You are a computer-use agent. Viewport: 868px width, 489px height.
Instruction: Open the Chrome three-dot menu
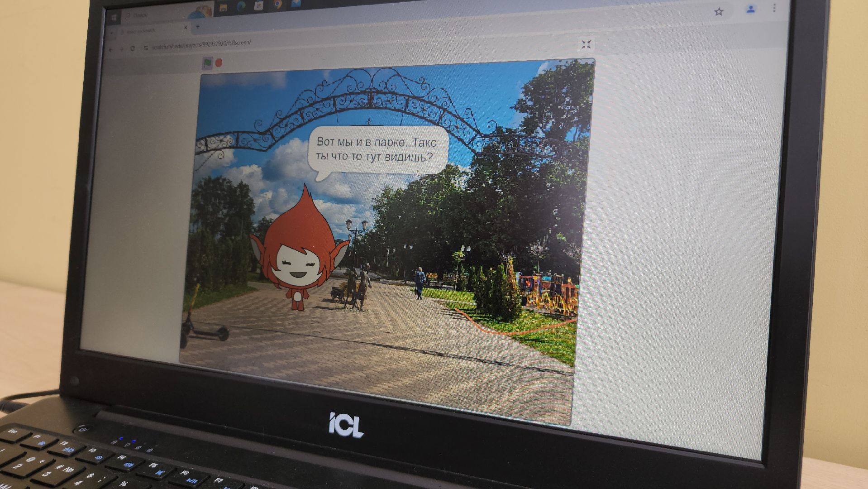click(x=774, y=8)
